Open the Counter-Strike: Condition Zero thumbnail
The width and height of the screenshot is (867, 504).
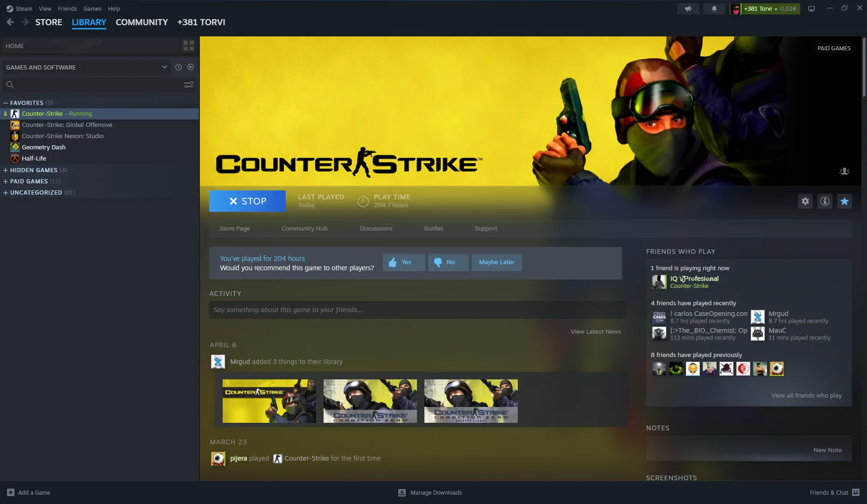point(370,401)
